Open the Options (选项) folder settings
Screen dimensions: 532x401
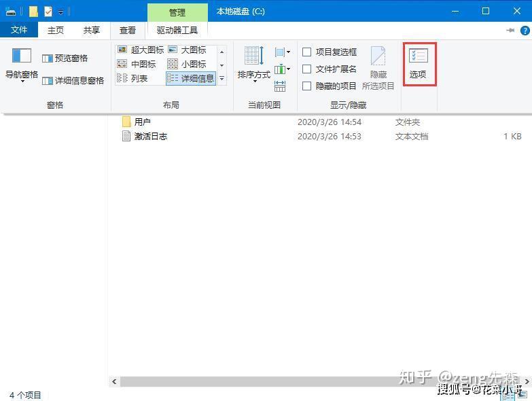coord(419,64)
